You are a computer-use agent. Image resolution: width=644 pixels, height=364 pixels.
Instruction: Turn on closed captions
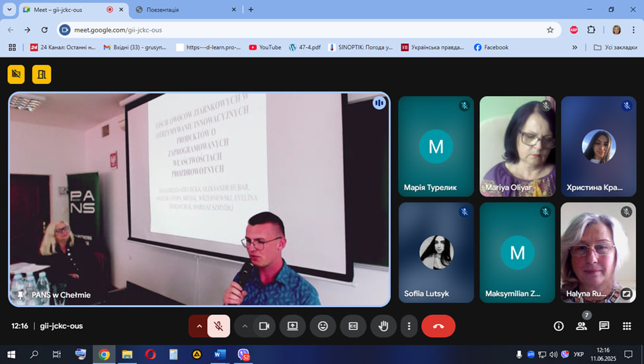pos(353,326)
